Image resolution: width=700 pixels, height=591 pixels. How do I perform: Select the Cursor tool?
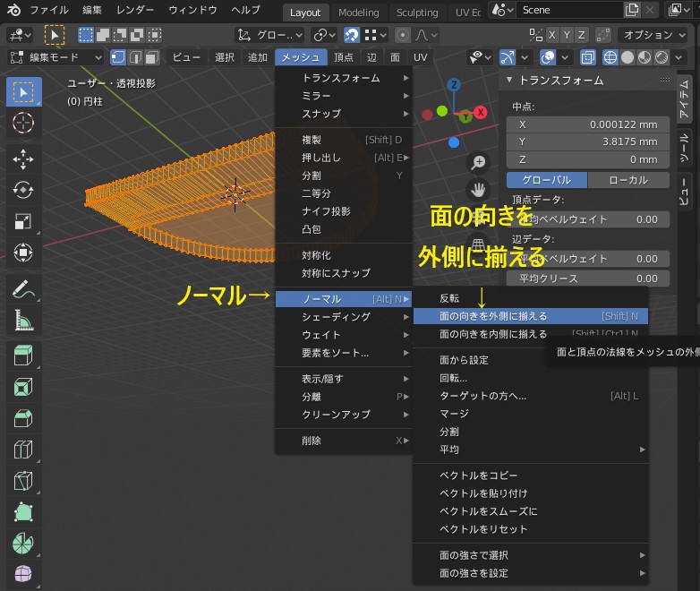23,123
